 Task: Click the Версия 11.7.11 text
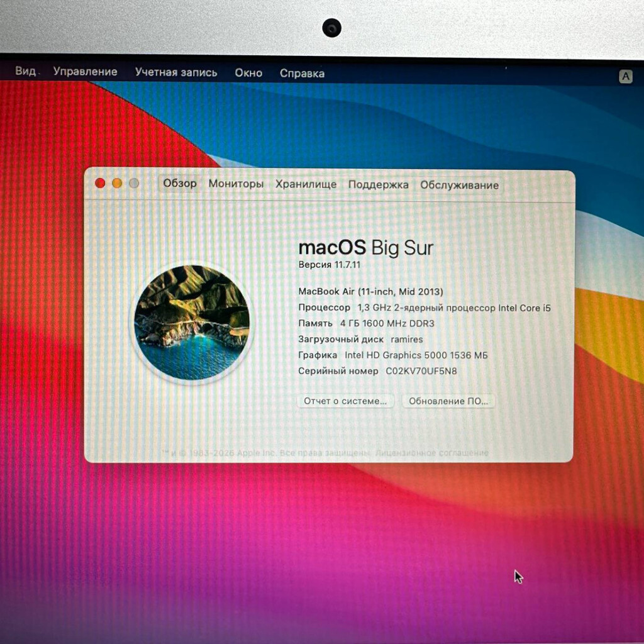(329, 265)
